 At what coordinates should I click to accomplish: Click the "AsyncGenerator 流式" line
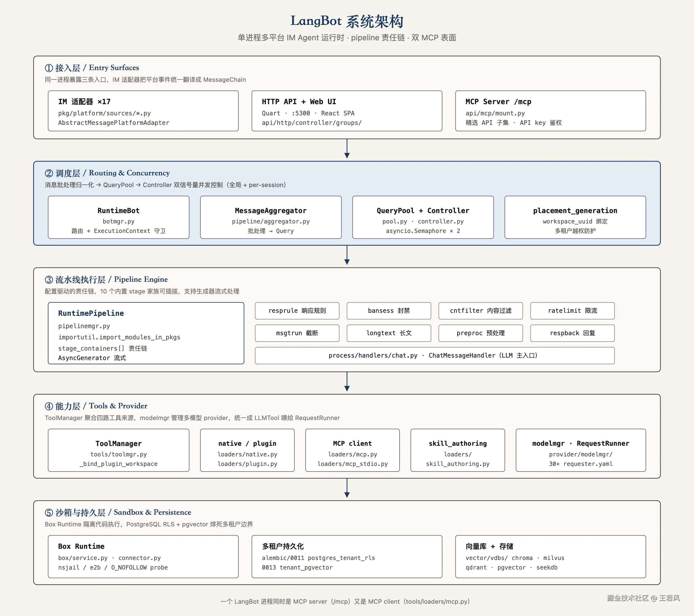coord(92,358)
